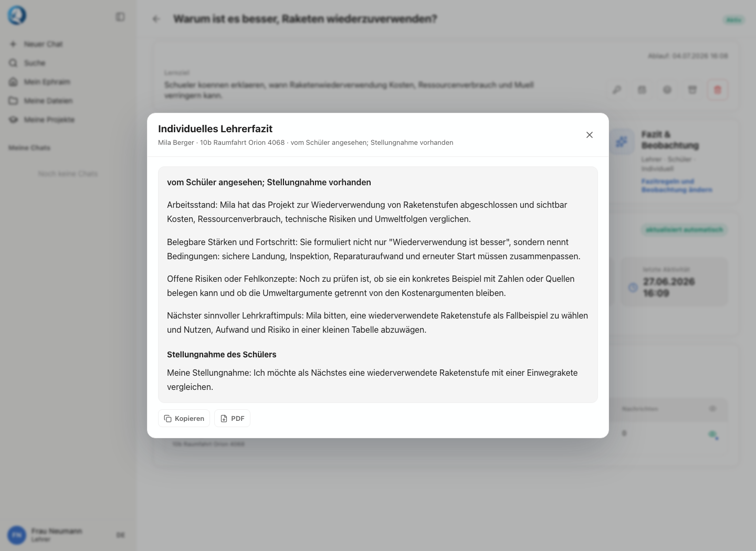
Task: Collapse the sidebar with the panel icon
Action: tap(120, 17)
